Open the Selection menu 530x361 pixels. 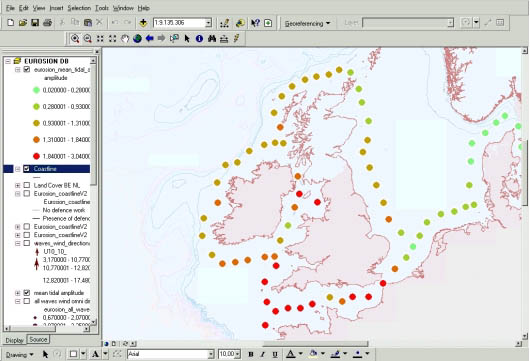(79, 8)
